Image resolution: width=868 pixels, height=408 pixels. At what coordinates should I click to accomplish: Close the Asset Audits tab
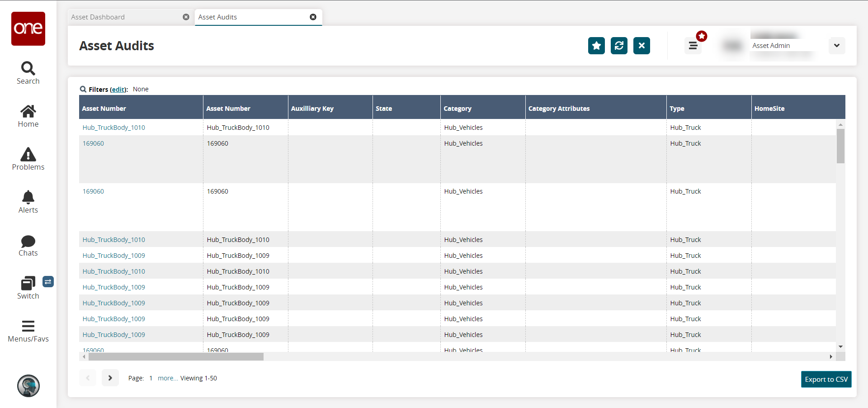click(x=313, y=17)
